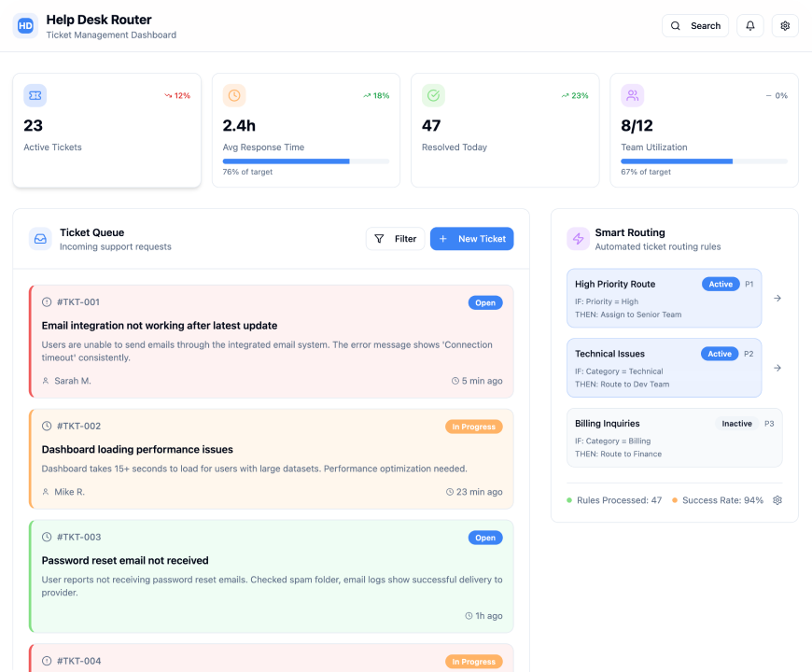Click the 'P1' priority label
812x672 pixels.
point(749,285)
